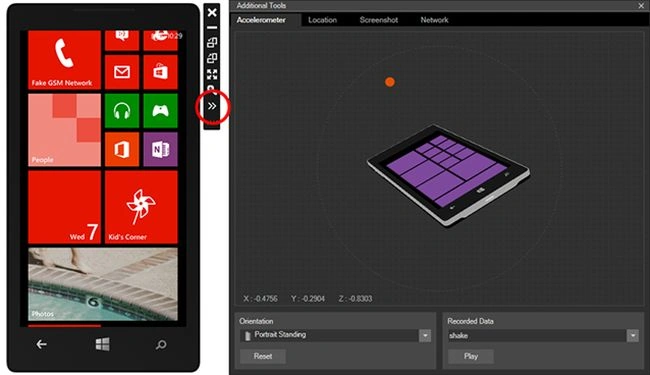Click the Recorded Data label
Screen dimensions: 650x375
click(471, 321)
